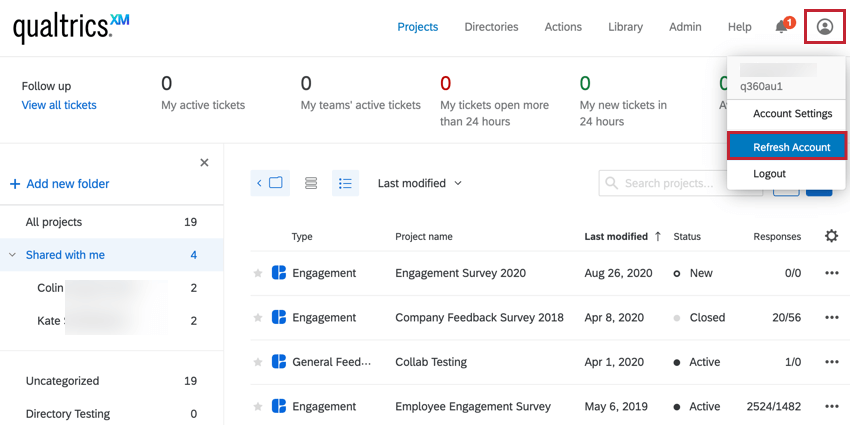This screenshot has height=425, width=850.
Task: Click the Aug 26, 2020 date cell
Action: pos(619,273)
